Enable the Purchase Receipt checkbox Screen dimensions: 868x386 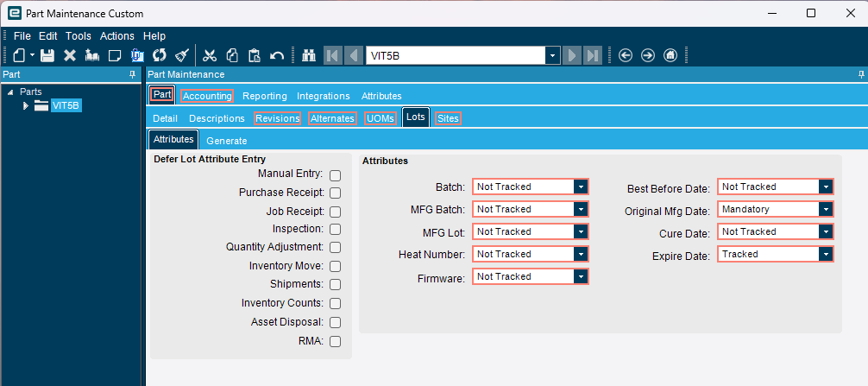[x=335, y=193]
